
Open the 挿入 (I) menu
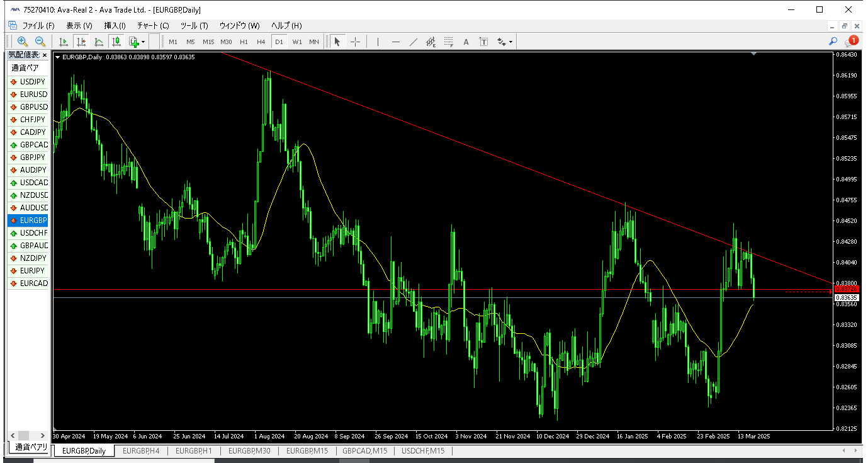pos(115,26)
